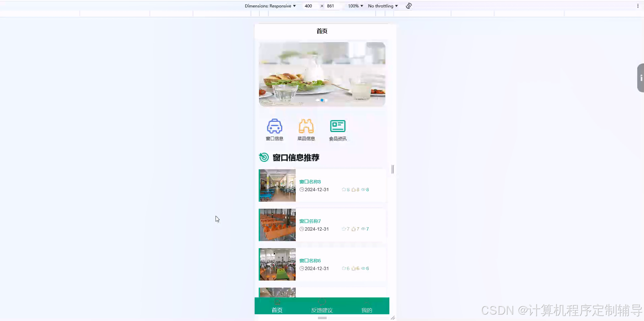Click the clock icon next to 窗口名称8 date
This screenshot has height=321, width=644.
coord(301,189)
